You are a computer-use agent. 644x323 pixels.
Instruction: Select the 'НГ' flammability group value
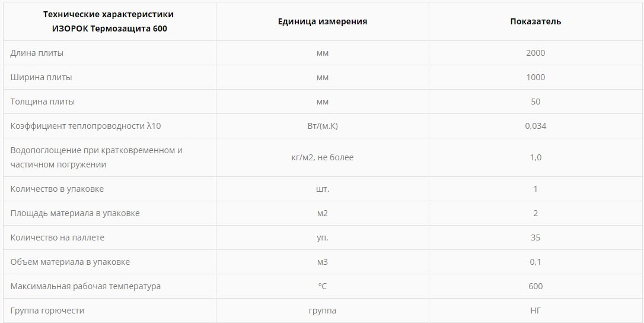(x=535, y=311)
